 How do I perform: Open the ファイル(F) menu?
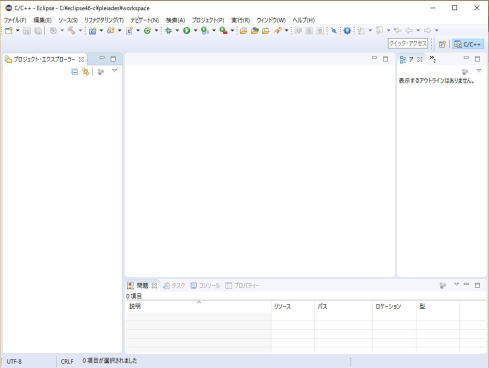coord(15,20)
